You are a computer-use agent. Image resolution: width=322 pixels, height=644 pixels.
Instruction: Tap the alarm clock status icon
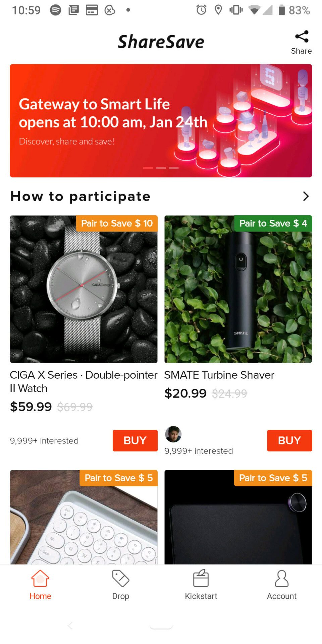201,10
